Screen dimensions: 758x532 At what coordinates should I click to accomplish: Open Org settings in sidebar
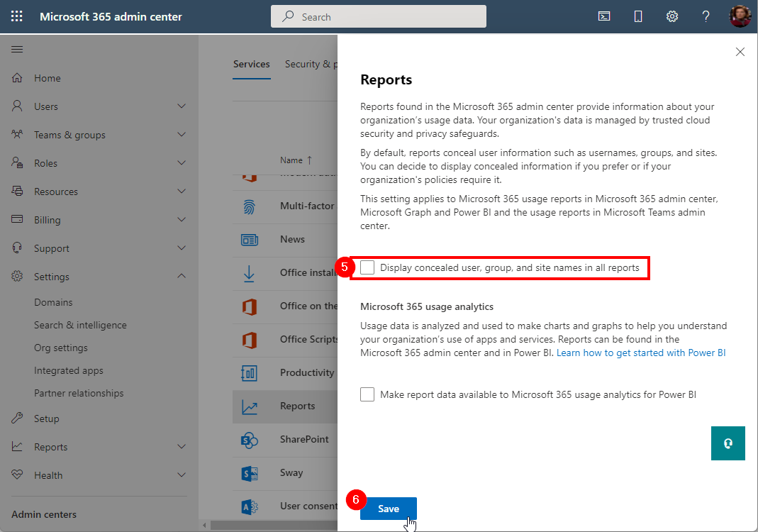(61, 348)
